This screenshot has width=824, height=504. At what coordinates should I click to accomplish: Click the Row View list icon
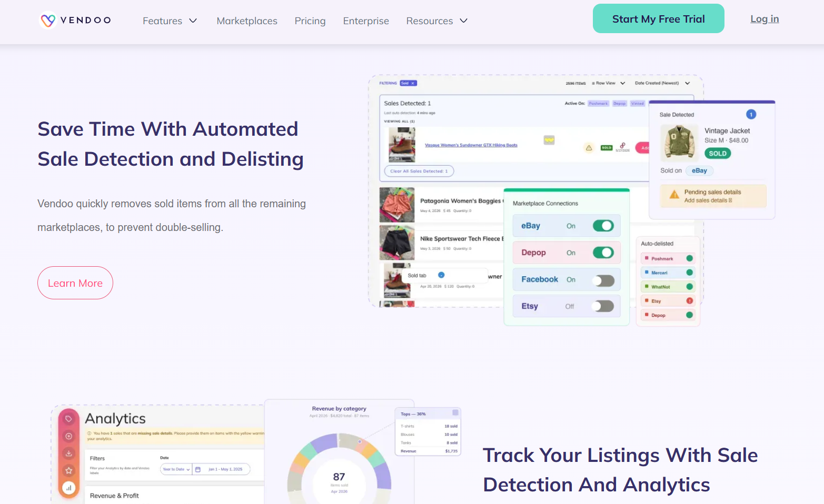(593, 83)
